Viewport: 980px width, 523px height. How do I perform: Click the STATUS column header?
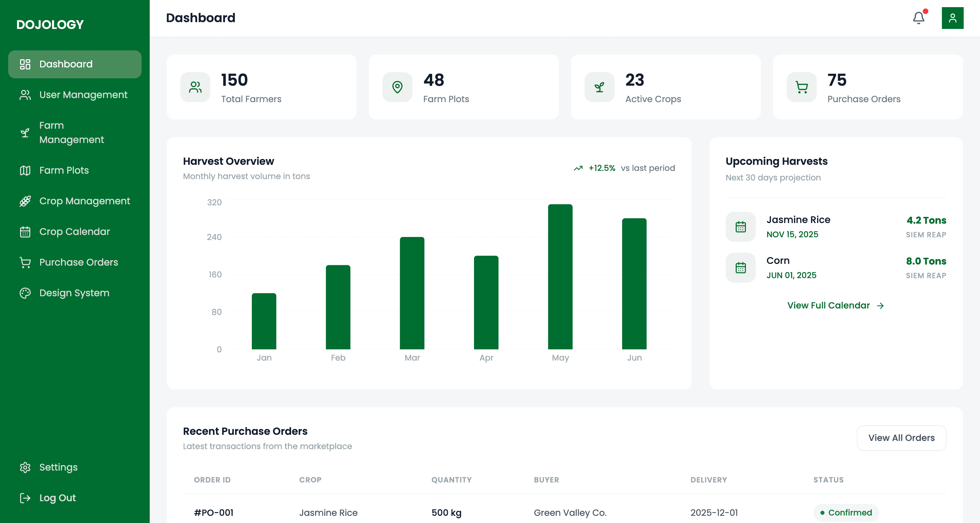pos(828,480)
